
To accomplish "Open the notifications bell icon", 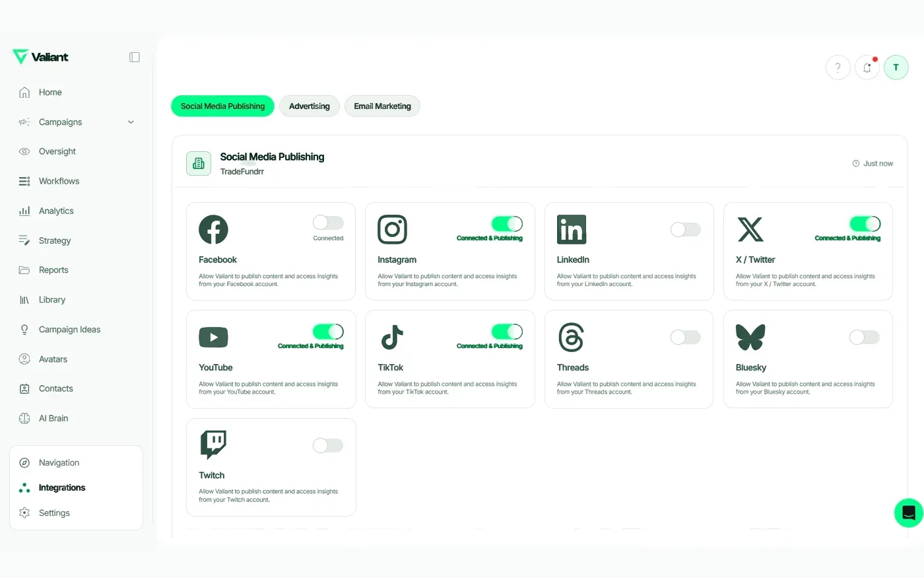I will pyautogui.click(x=867, y=67).
